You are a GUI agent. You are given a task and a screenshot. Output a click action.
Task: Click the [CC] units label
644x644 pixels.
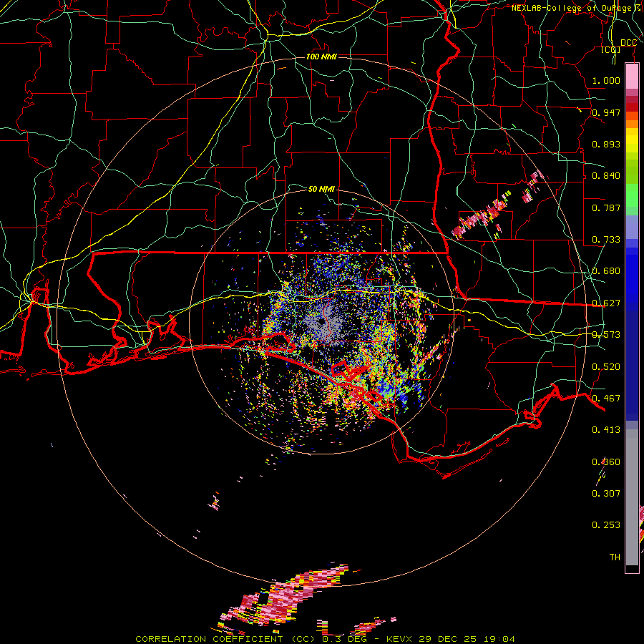(611, 49)
